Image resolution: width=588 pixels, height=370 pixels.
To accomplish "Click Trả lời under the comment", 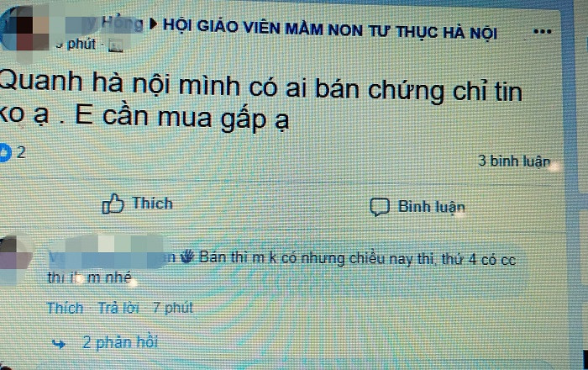I will point(118,308).
